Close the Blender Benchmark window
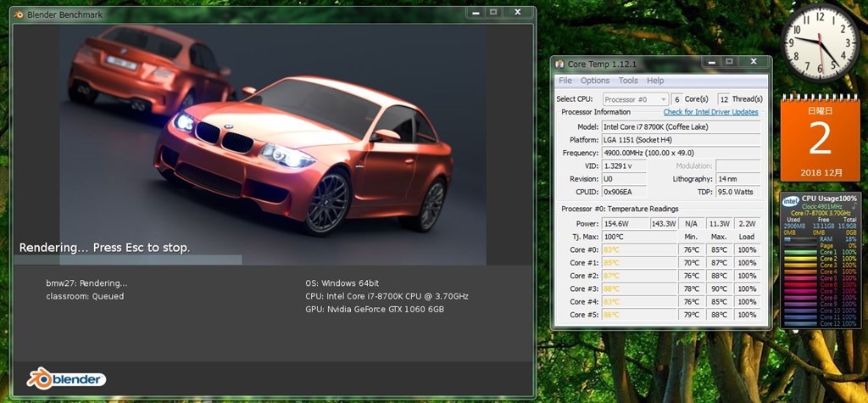The image size is (868, 403). click(x=517, y=12)
